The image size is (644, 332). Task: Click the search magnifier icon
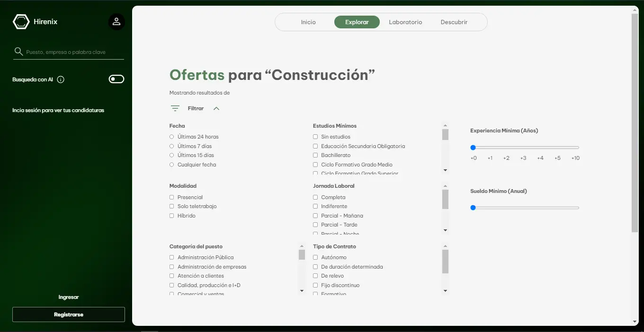coord(18,51)
